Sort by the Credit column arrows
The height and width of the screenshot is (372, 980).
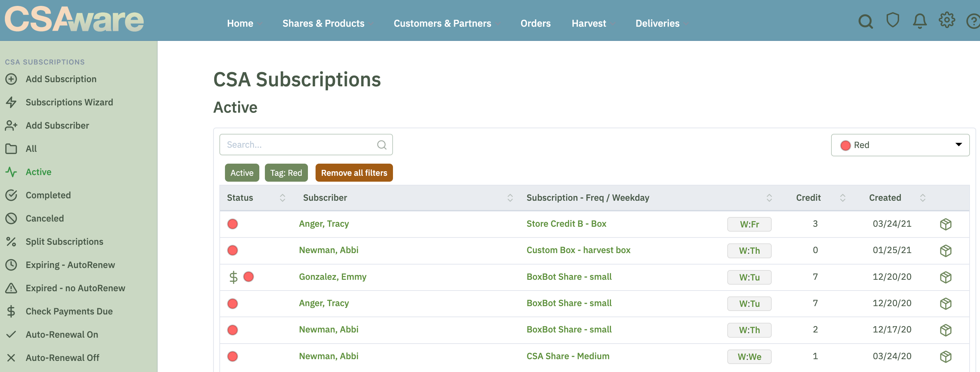tap(842, 198)
